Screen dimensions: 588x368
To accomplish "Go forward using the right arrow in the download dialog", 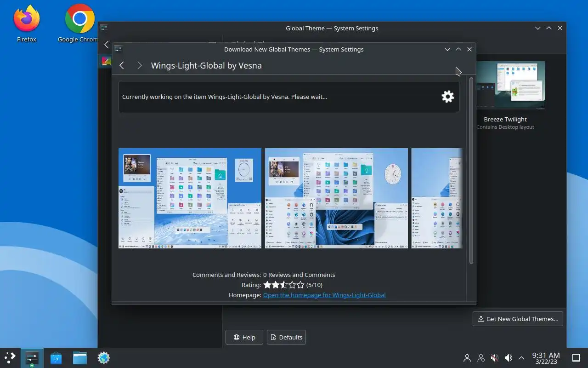I will [140, 65].
